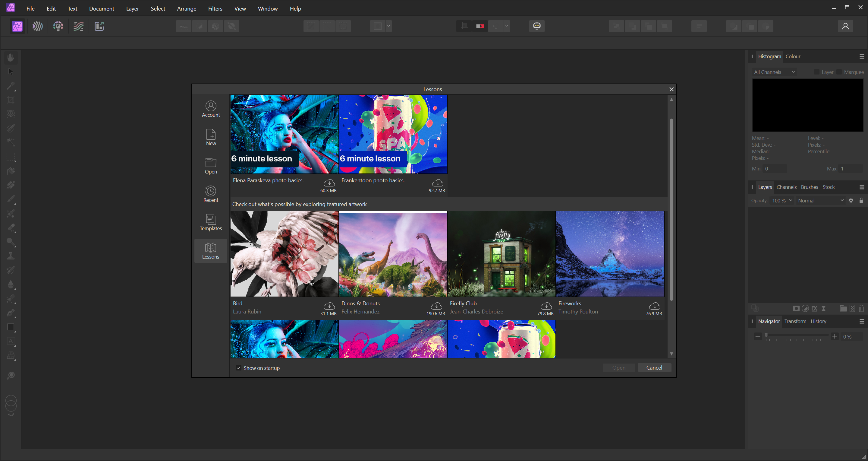The height and width of the screenshot is (461, 868).
Task: Click the assistant robot toolbar icon
Action: pos(537,26)
